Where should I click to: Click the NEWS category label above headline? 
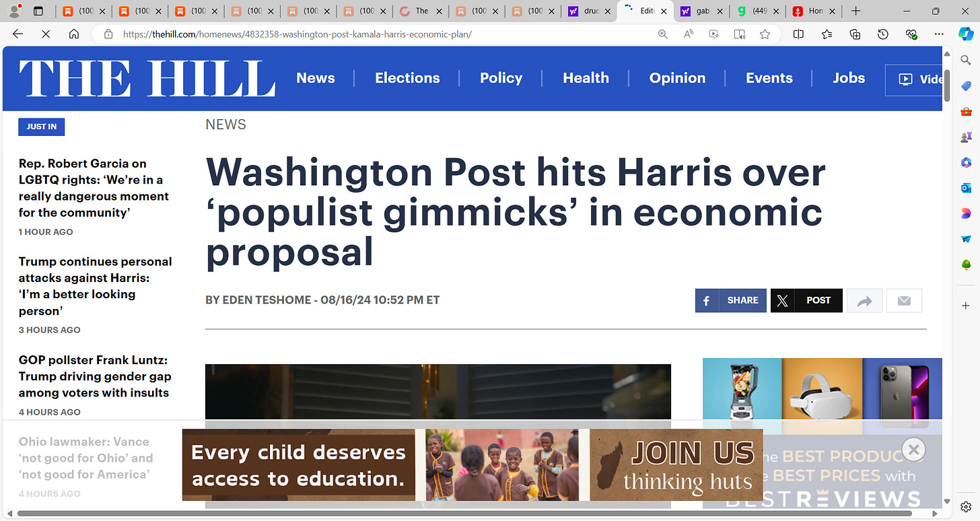click(x=225, y=125)
